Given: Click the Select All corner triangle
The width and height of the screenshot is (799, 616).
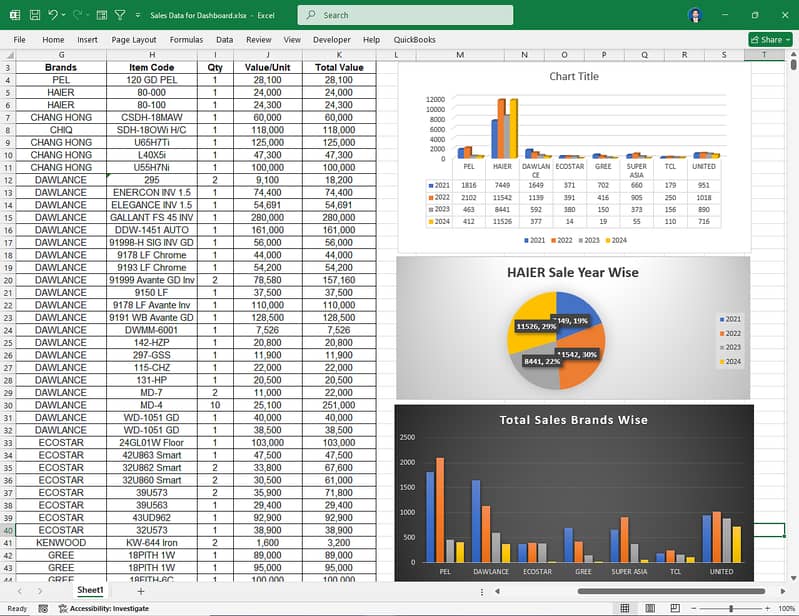Looking at the screenshot, I should pos(8,55).
